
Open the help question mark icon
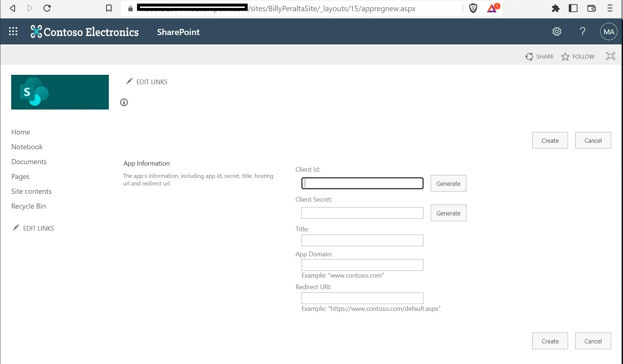pos(582,31)
